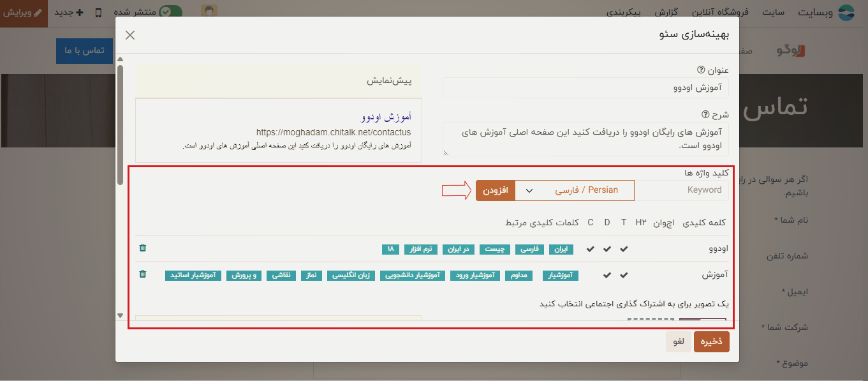Add related keyword نماز
The width and height of the screenshot is (868, 381).
tap(312, 275)
